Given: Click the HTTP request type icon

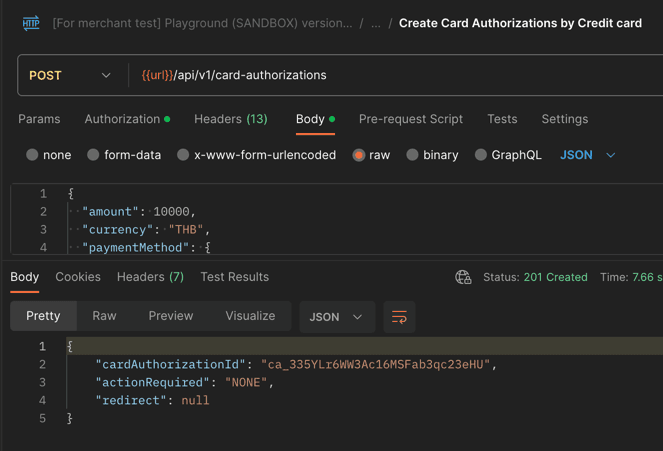Looking at the screenshot, I should pyautogui.click(x=31, y=23).
